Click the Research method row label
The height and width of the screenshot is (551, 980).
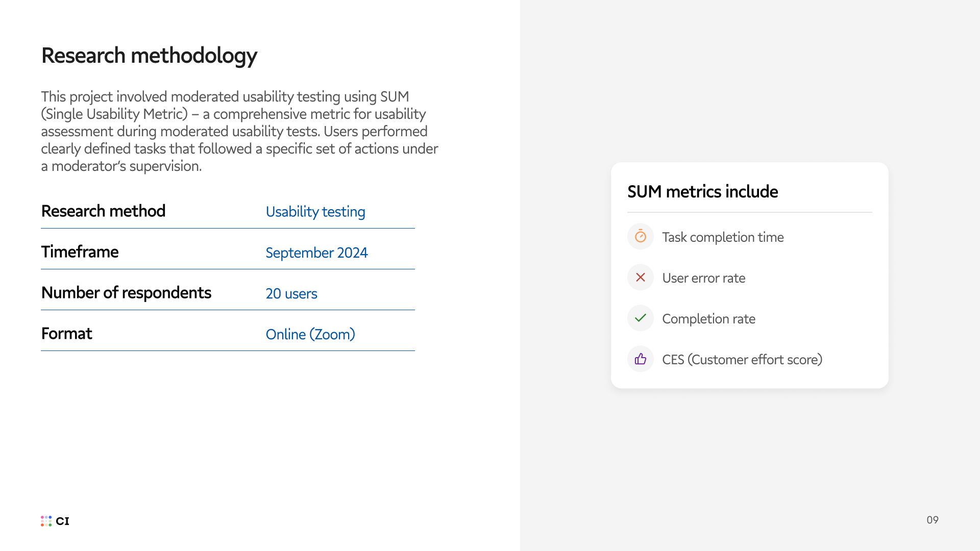click(x=103, y=211)
